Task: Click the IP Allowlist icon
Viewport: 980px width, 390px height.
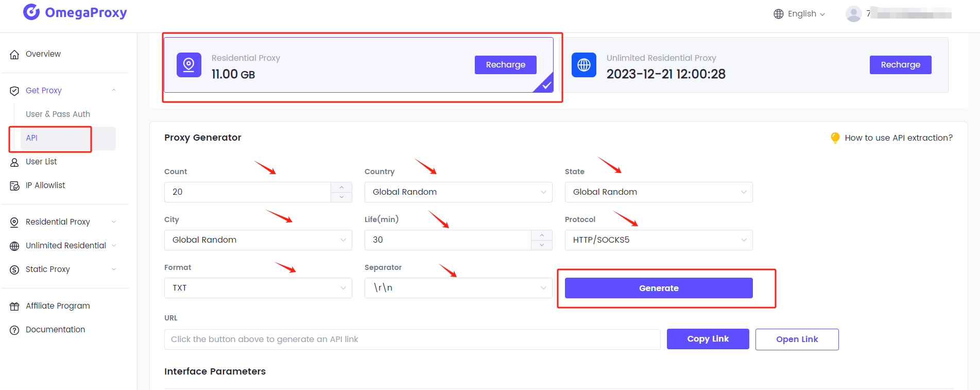Action: (x=14, y=185)
